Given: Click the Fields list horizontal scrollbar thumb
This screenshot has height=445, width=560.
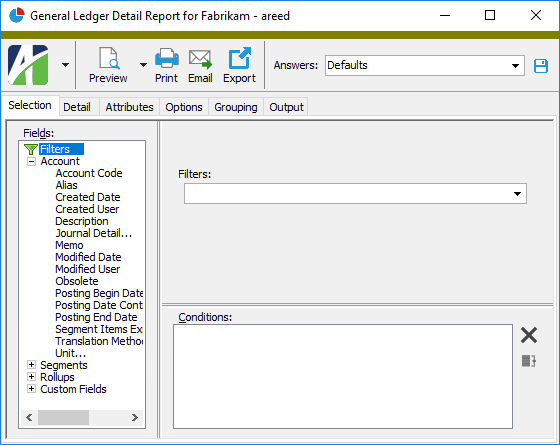Looking at the screenshot, I should point(64,417).
